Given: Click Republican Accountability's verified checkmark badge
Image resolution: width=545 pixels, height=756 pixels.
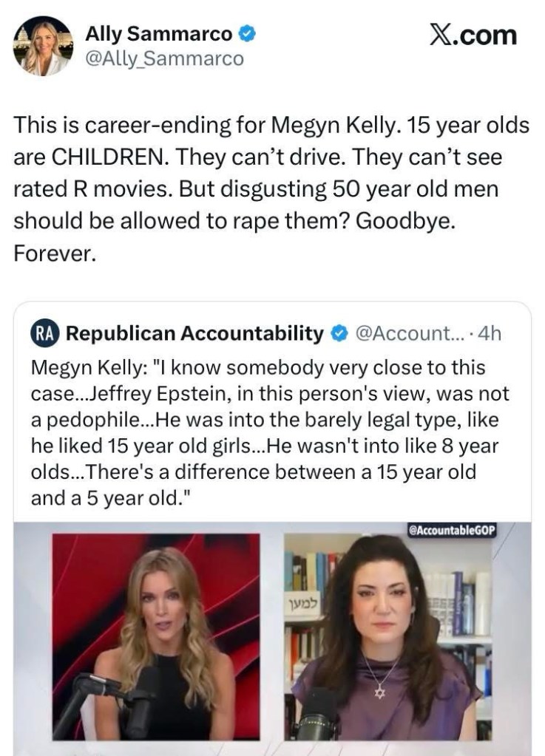Looking at the screenshot, I should tap(339, 334).
